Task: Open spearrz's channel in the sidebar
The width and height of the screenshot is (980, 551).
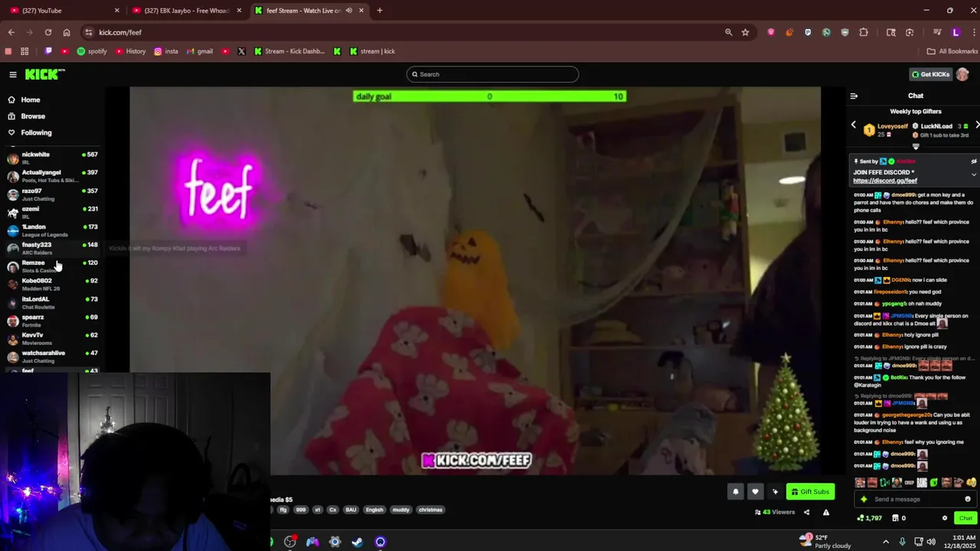Action: [52, 321]
